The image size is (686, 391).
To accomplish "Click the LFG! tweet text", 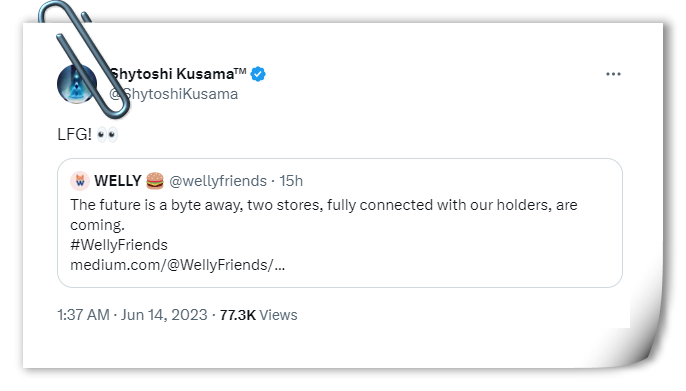I will [x=74, y=134].
